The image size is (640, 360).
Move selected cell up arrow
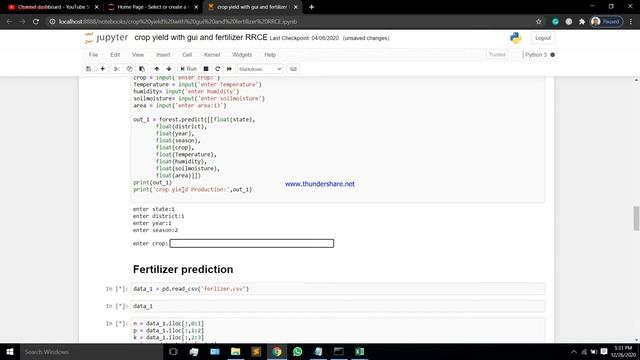tap(157, 69)
